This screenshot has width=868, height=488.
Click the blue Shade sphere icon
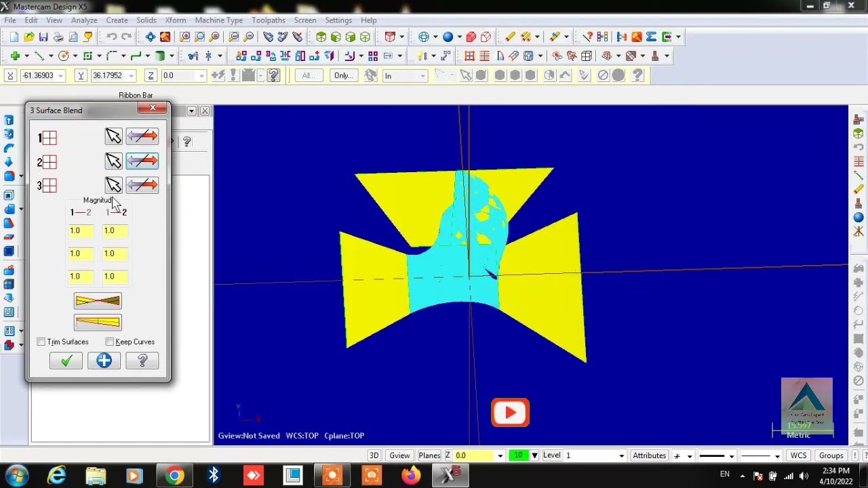click(448, 37)
